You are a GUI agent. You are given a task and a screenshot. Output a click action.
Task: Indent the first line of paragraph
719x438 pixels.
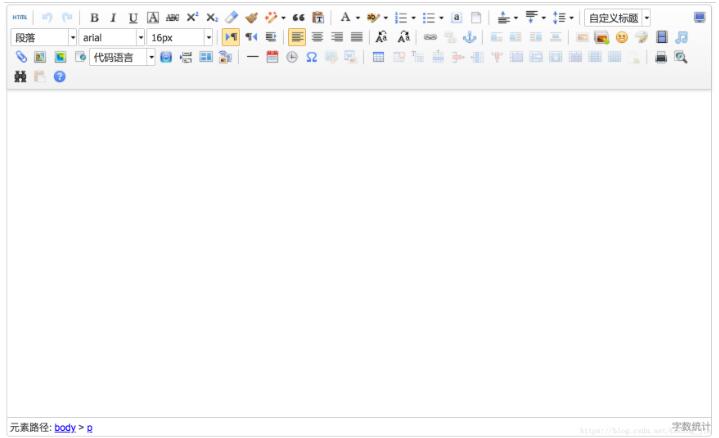(x=271, y=37)
